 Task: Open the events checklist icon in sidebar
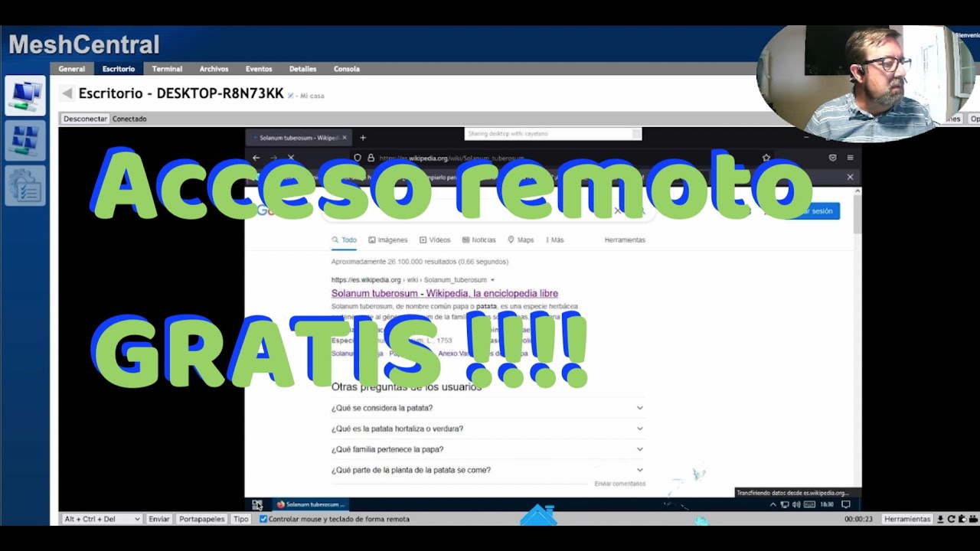(25, 186)
